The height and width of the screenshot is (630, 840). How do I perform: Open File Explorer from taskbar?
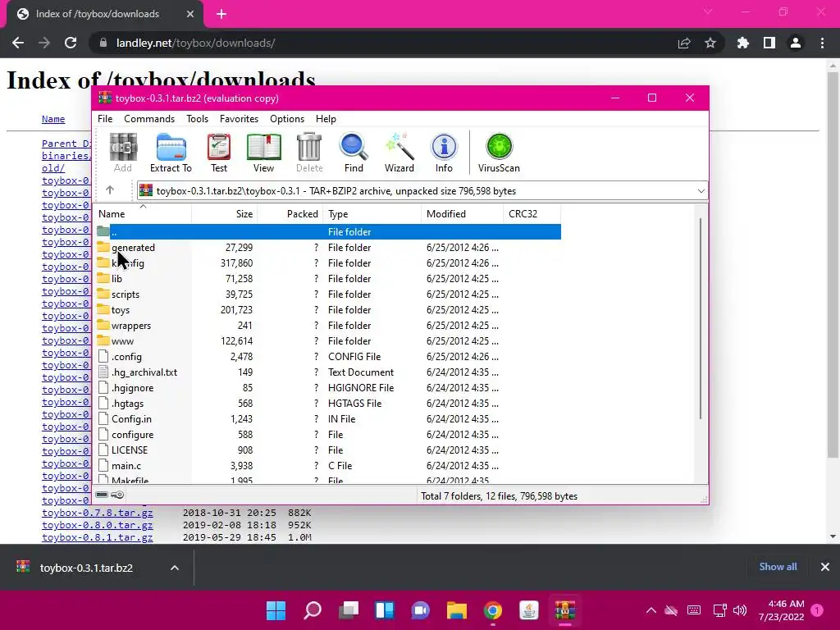tap(457, 610)
